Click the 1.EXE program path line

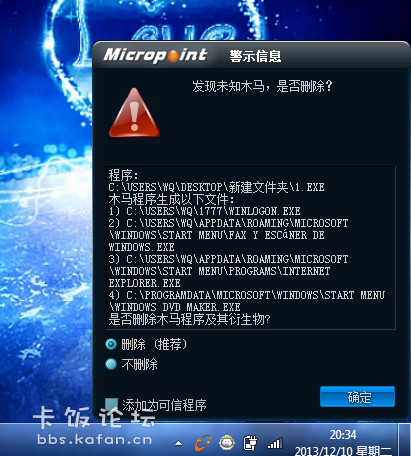[x=216, y=187]
